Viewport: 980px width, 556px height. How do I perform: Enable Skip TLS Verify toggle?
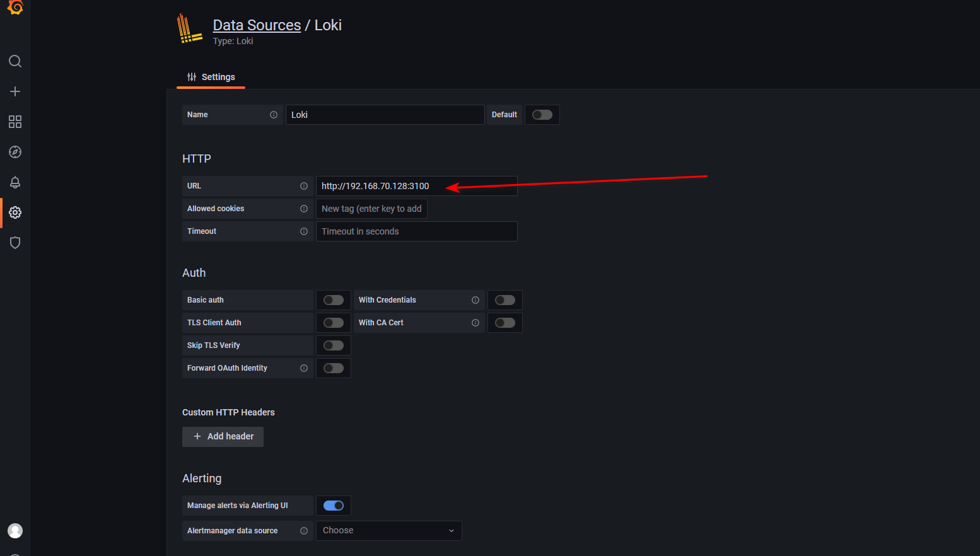(333, 345)
